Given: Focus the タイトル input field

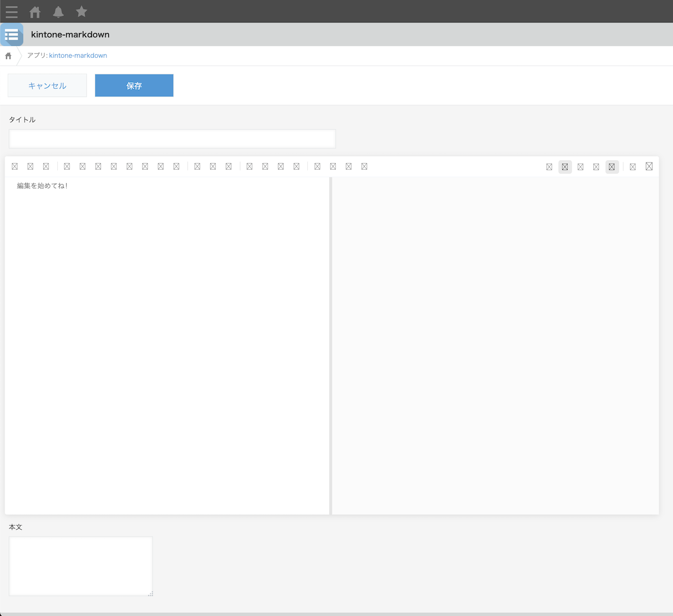Looking at the screenshot, I should click(172, 138).
